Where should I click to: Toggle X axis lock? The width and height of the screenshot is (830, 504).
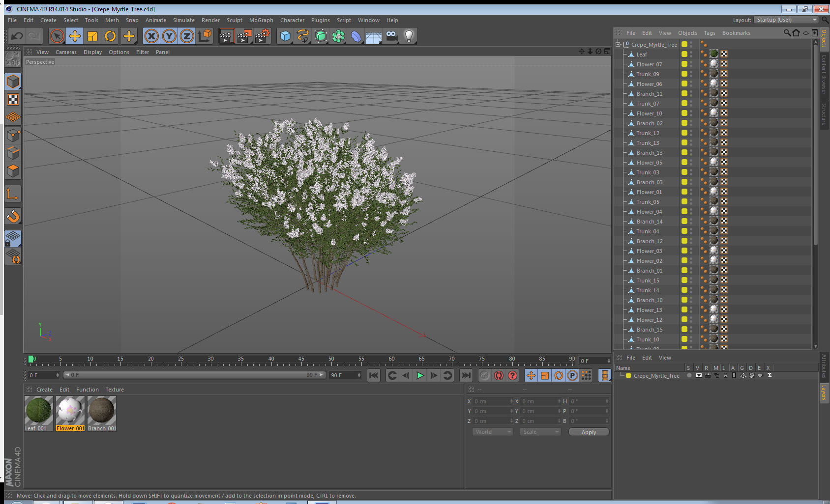tap(151, 36)
